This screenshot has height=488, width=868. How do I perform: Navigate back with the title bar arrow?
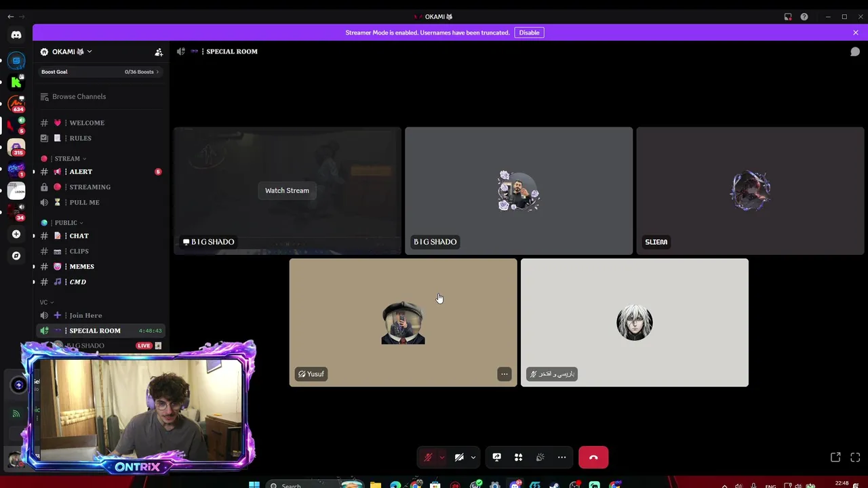[10, 16]
